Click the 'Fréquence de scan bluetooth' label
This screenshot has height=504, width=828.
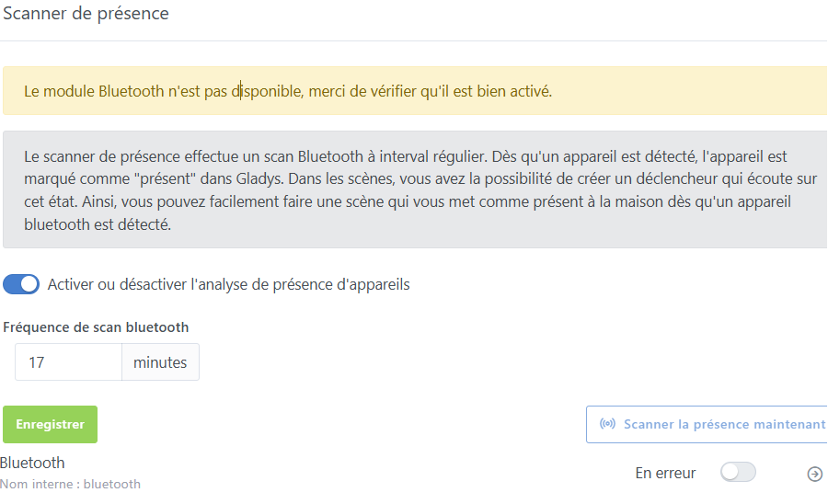(96, 327)
